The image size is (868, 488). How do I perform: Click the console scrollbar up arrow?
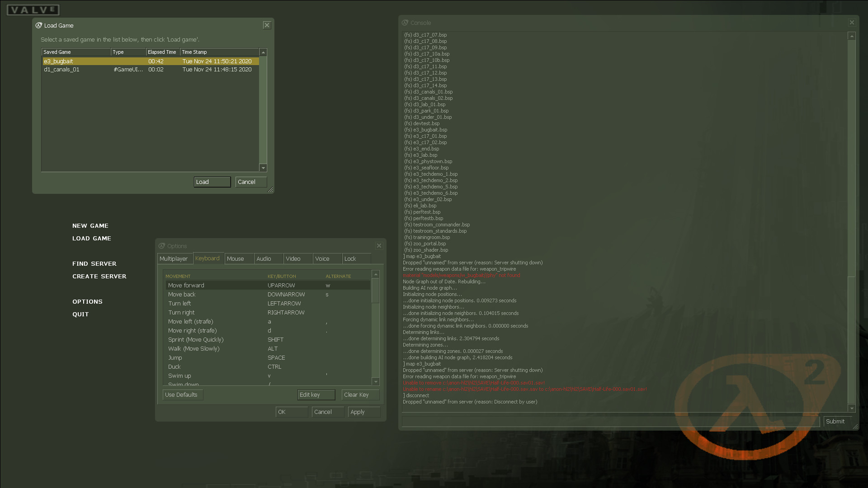852,35
